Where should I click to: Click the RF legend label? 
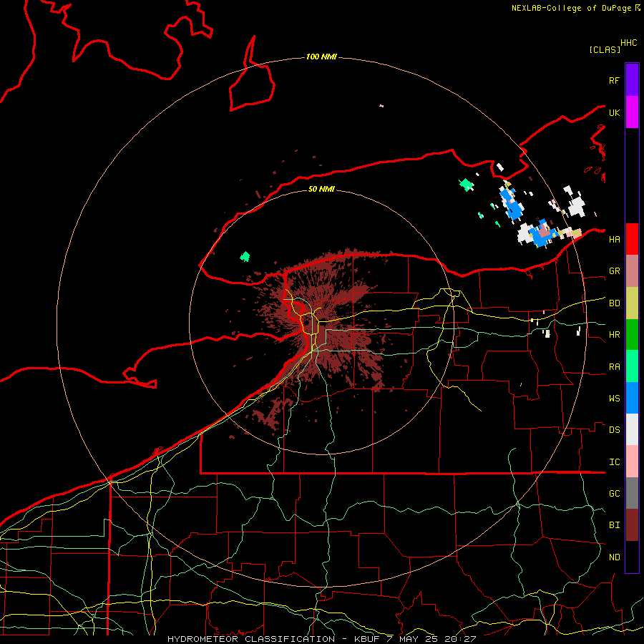(614, 80)
